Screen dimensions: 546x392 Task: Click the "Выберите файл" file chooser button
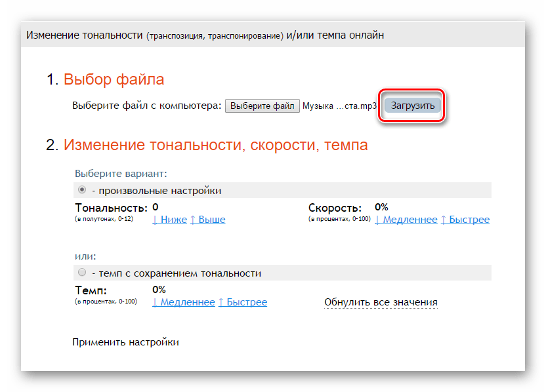262,106
